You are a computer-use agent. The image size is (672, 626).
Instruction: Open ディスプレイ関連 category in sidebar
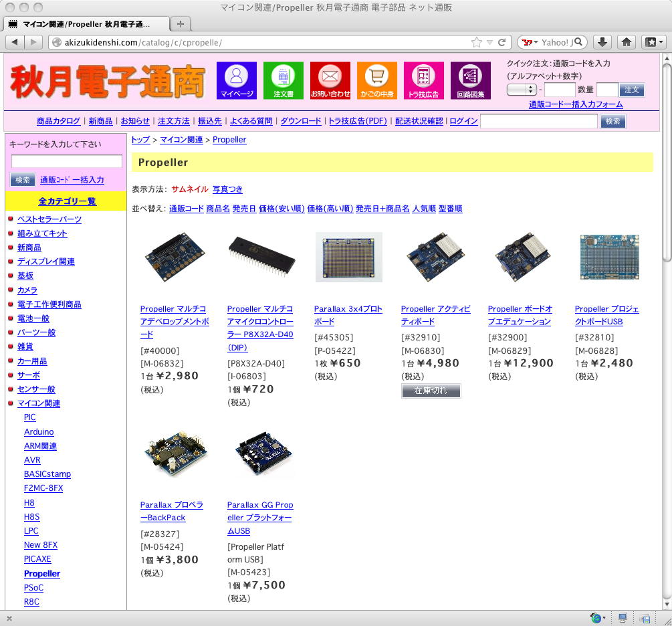coord(46,261)
